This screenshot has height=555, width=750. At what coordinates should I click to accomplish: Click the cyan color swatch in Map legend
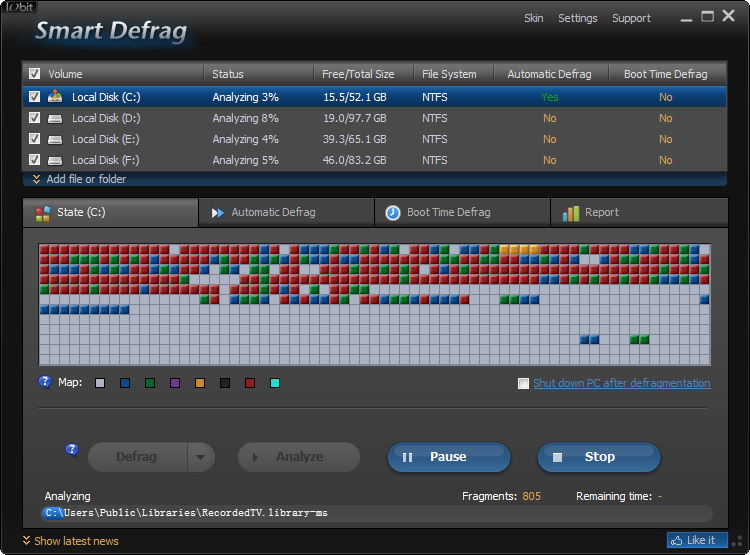(x=275, y=383)
